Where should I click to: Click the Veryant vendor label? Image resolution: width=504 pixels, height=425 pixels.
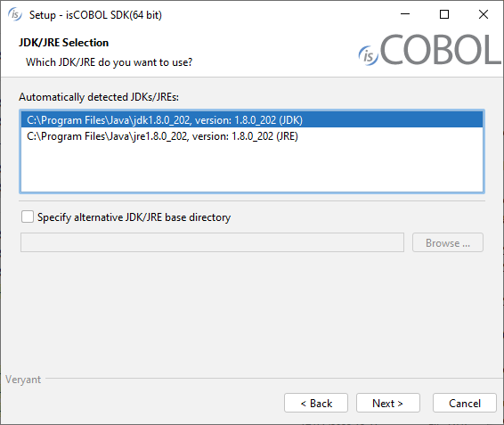tap(23, 380)
